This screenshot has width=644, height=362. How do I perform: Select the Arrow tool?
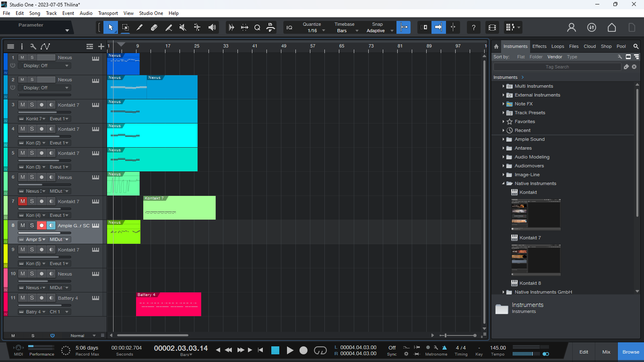click(x=111, y=27)
